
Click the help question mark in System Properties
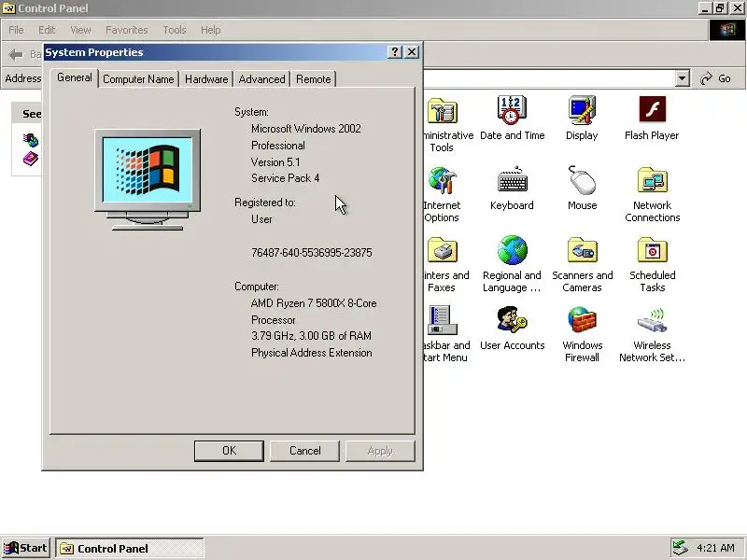395,52
